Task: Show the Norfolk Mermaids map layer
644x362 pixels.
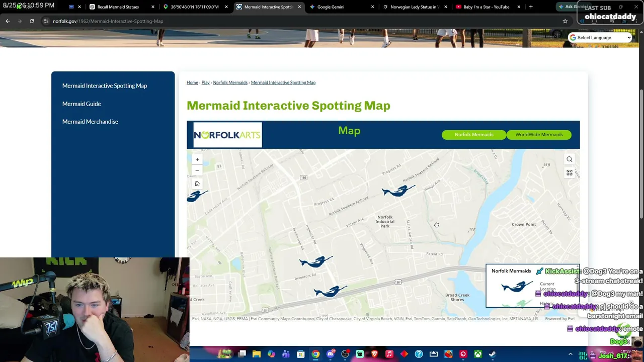Action: [474, 135]
